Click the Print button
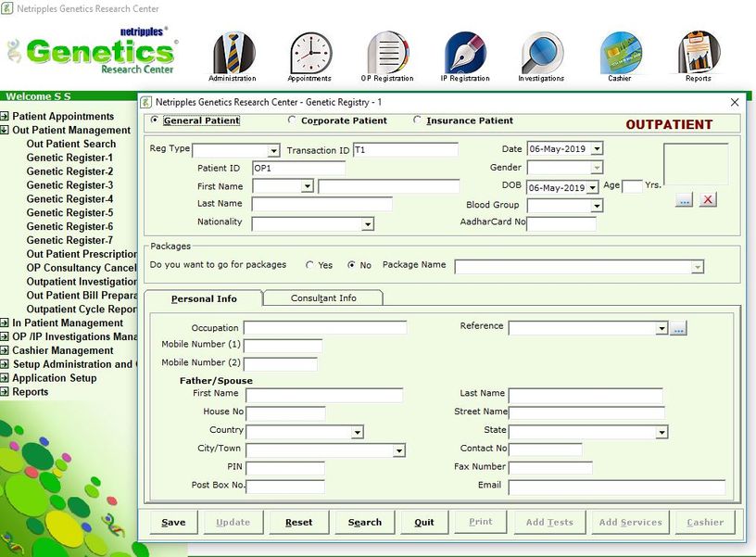This screenshot has height=557, width=756. click(481, 522)
